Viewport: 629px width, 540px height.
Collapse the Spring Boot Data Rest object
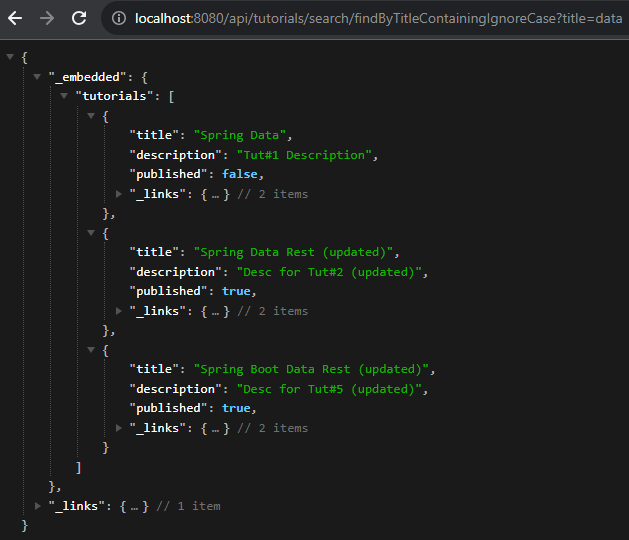tap(91, 350)
